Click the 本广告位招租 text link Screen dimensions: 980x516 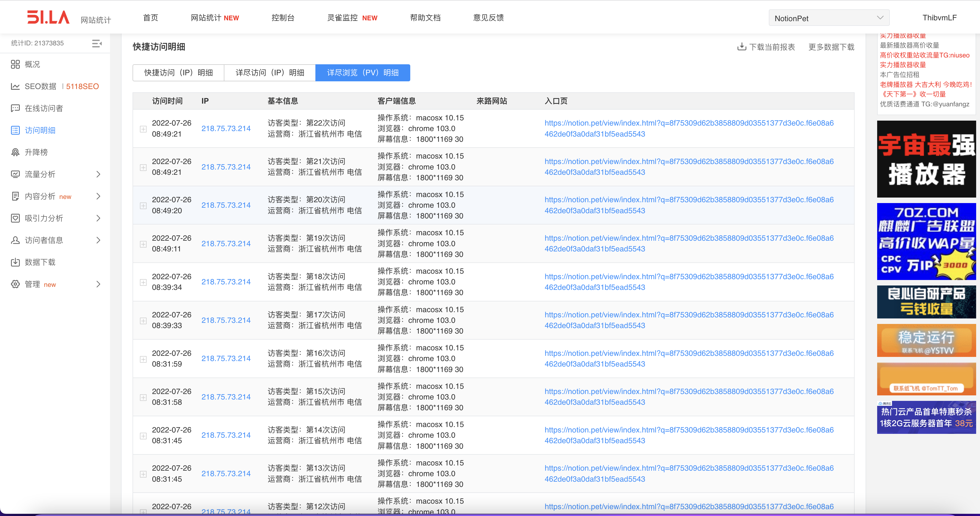(899, 74)
